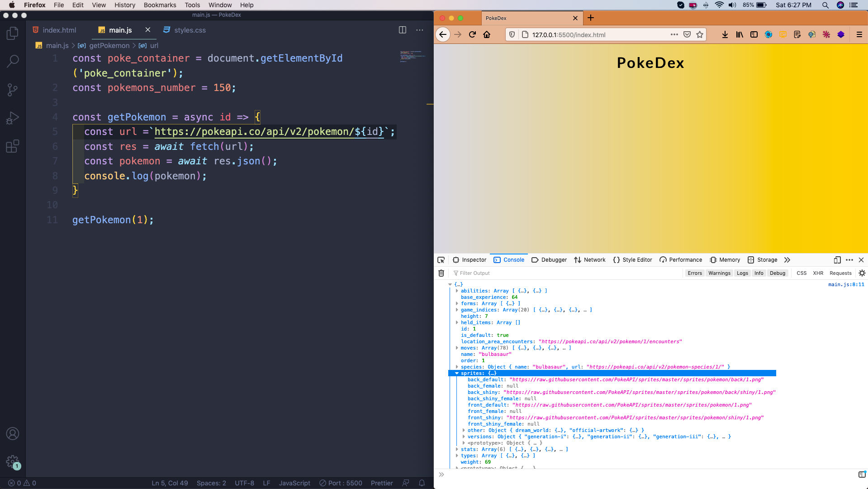Viewport: 868px width, 489px height.
Task: Open the Source Control view
Action: click(13, 90)
